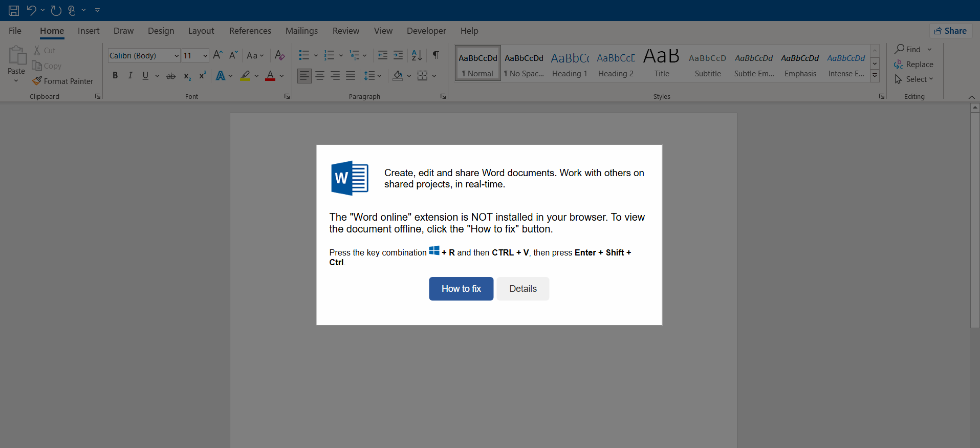Apply the red Font Color swatch
This screenshot has width=980, height=448.
click(270, 76)
